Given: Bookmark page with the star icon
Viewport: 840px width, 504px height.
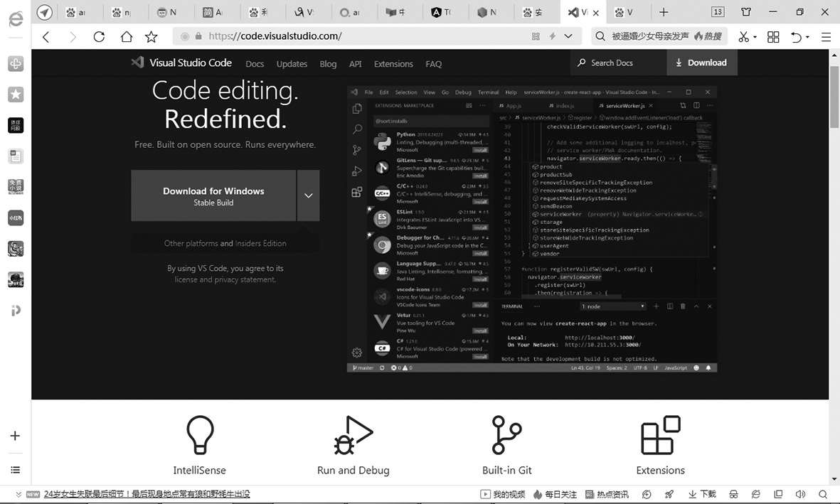Looking at the screenshot, I should 151,37.
